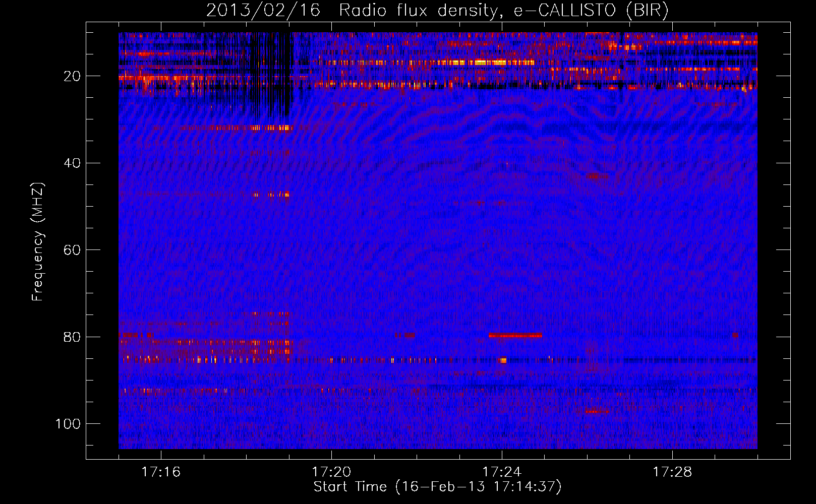
Task: Click the "Start Time (16-Feb-13 17:14:37)" label
Action: tap(437, 487)
